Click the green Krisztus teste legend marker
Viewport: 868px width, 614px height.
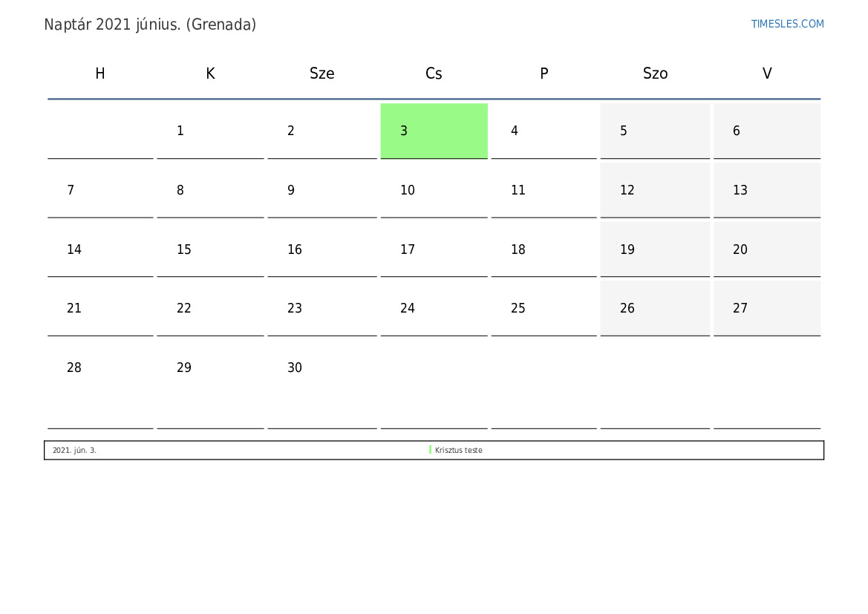tap(430, 450)
